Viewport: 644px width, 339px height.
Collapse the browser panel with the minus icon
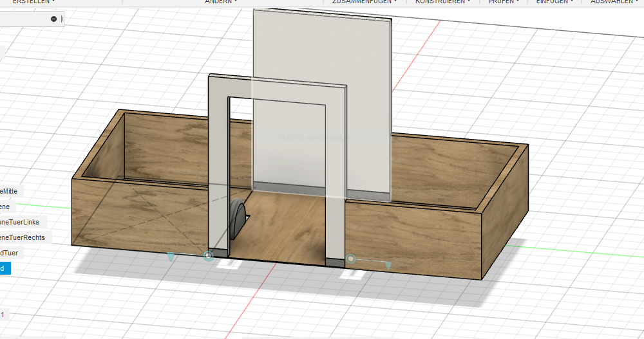coord(53,19)
